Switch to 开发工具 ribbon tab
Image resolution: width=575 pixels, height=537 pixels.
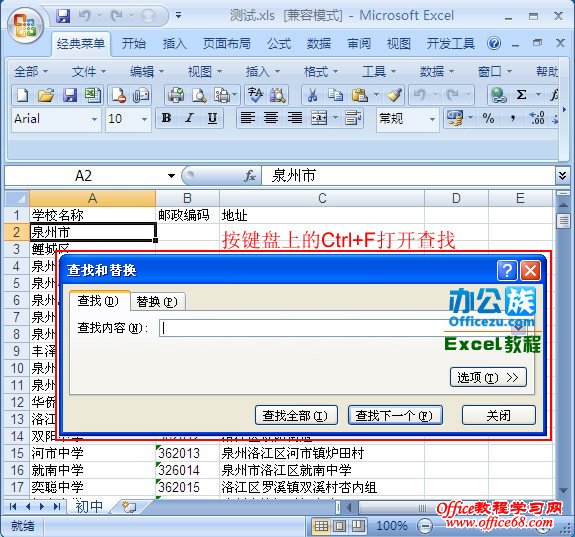click(451, 44)
